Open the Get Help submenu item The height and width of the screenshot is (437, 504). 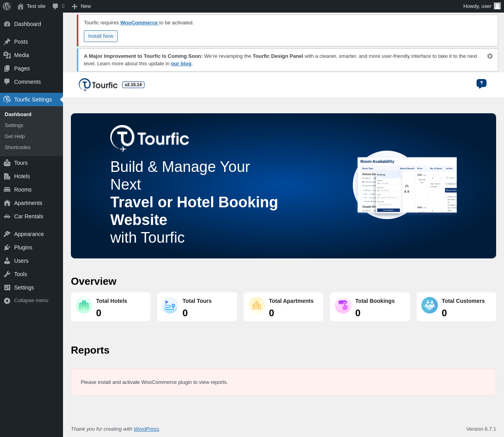click(15, 136)
